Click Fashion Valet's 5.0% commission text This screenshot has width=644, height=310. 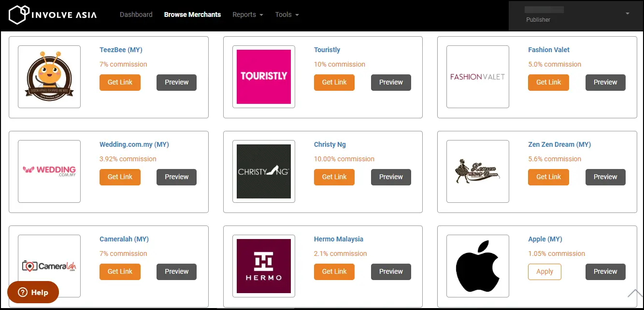[555, 64]
